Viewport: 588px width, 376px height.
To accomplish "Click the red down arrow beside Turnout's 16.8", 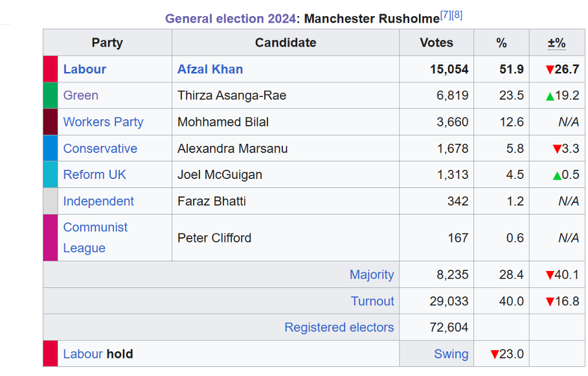I will (550, 301).
